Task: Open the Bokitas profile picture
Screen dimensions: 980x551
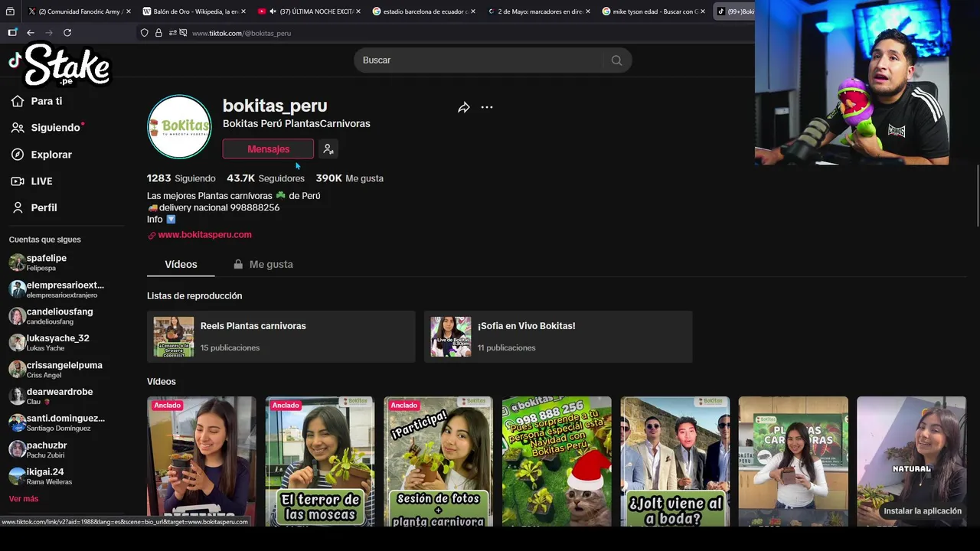Action: pyautogui.click(x=179, y=127)
